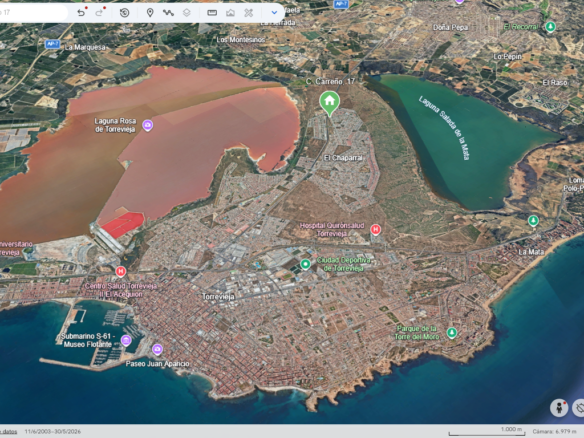Click the rotation compass button at corner
584x438 pixels.
click(x=578, y=408)
